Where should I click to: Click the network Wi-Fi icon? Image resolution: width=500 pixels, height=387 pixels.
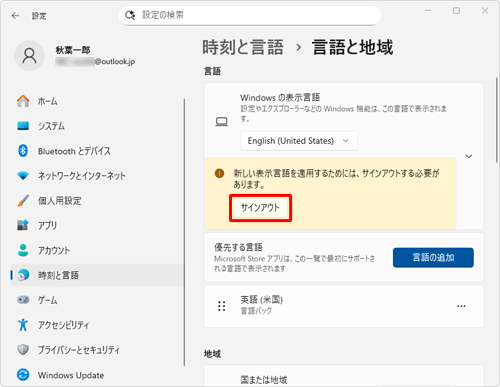point(23,176)
